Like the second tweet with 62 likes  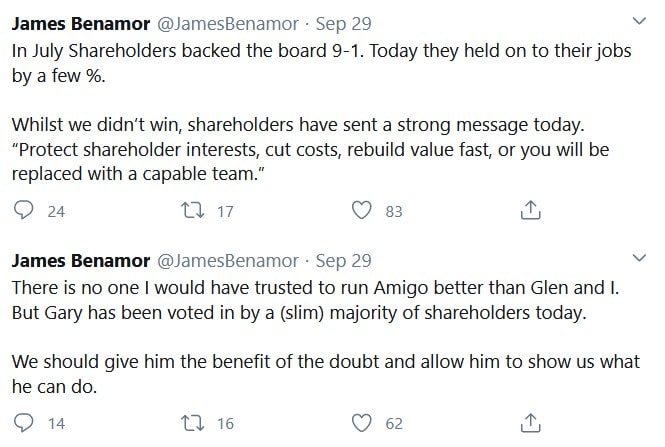point(362,423)
